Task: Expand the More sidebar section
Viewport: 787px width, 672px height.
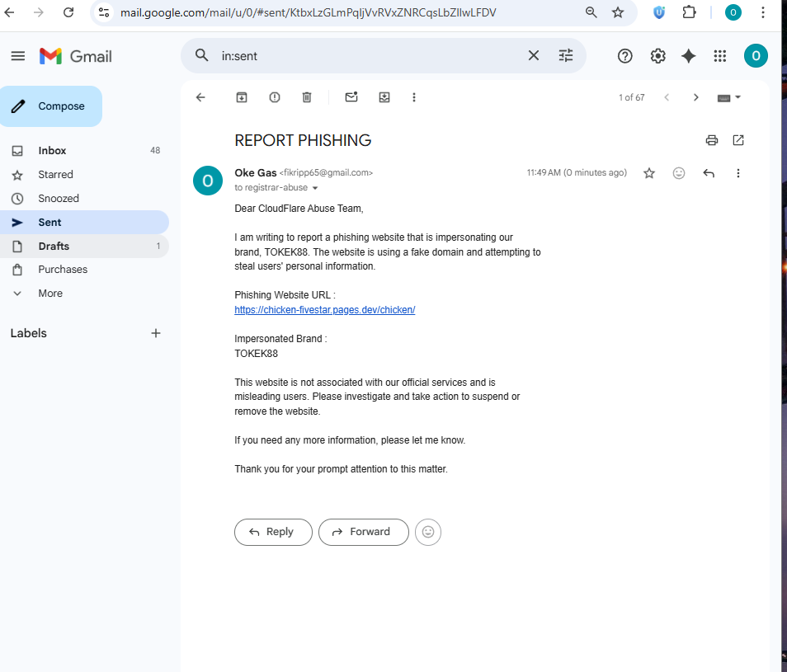Action: coord(84,294)
